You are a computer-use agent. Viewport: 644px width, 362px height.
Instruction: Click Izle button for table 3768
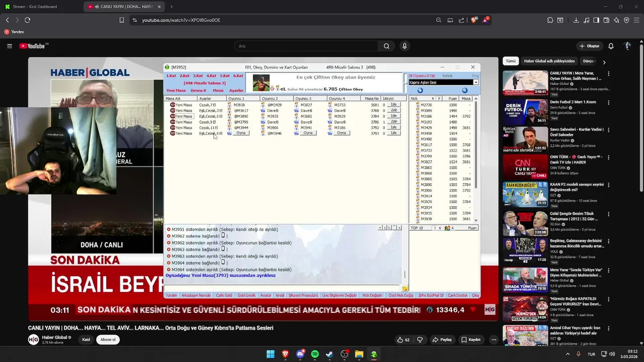pos(394,110)
